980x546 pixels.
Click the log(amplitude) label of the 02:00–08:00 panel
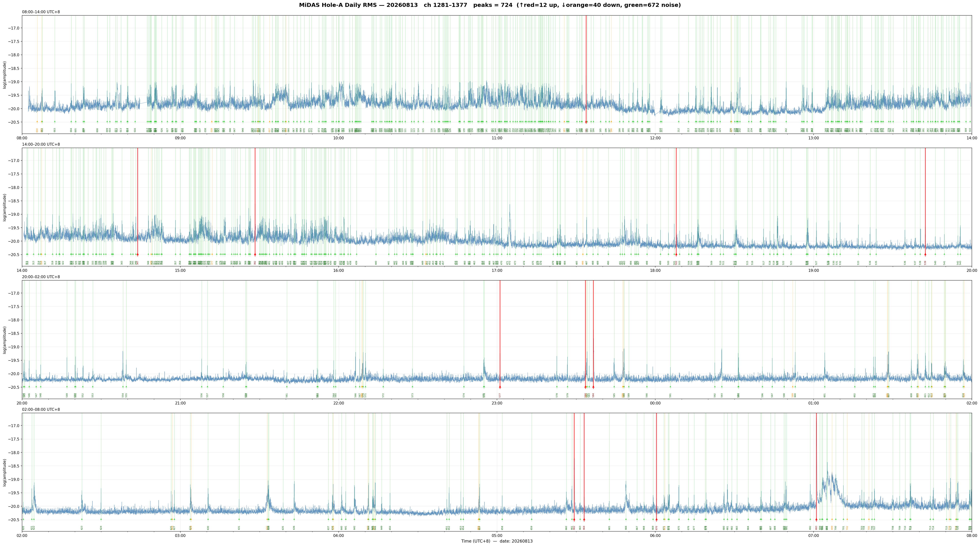5,472
